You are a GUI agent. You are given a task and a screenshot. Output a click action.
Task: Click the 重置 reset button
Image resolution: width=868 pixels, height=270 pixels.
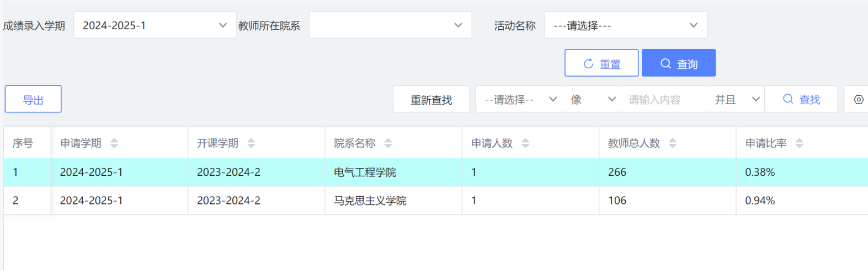[601, 63]
